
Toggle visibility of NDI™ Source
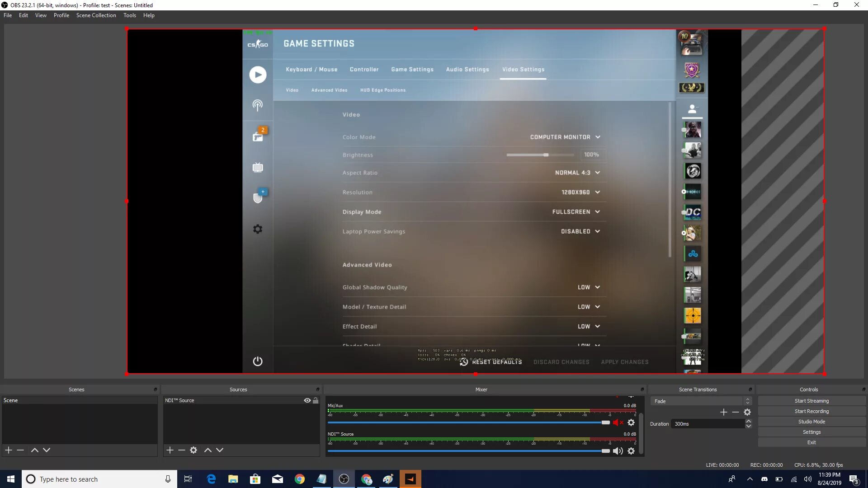tap(307, 400)
